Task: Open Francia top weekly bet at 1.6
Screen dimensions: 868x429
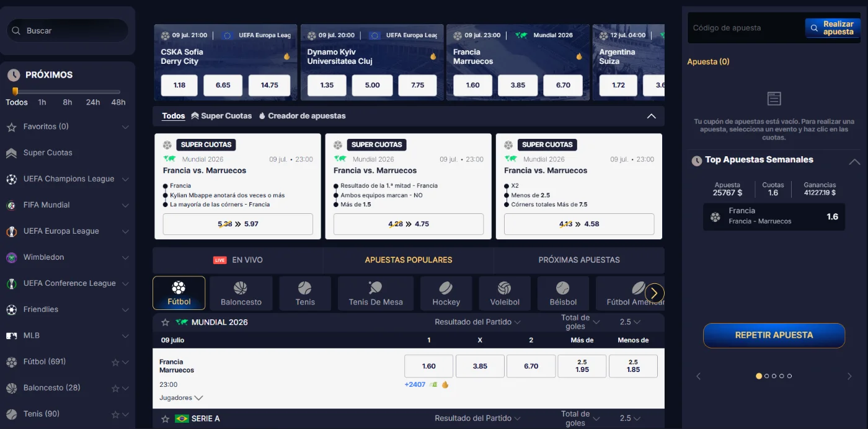Action: [774, 217]
